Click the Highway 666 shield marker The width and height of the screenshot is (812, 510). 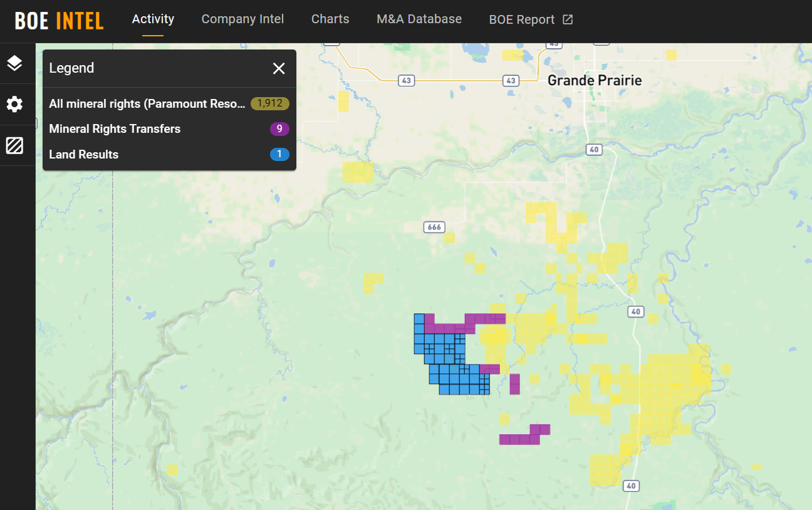pyautogui.click(x=434, y=227)
